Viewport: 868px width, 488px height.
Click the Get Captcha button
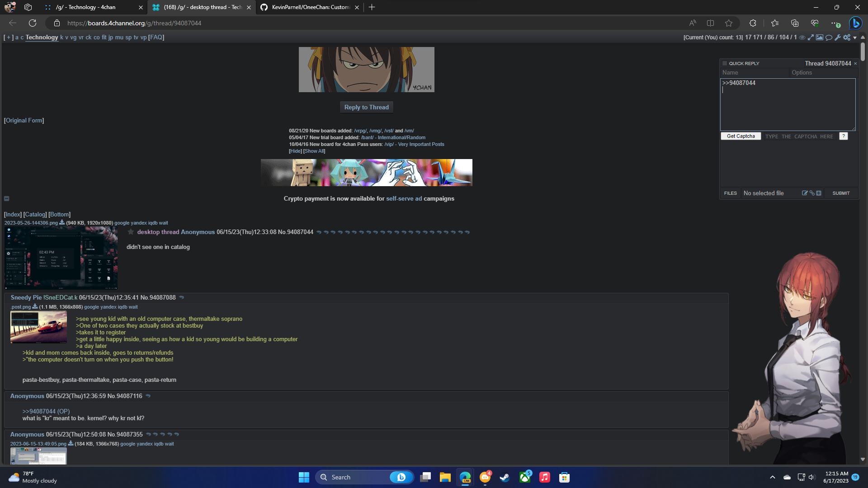[741, 136]
